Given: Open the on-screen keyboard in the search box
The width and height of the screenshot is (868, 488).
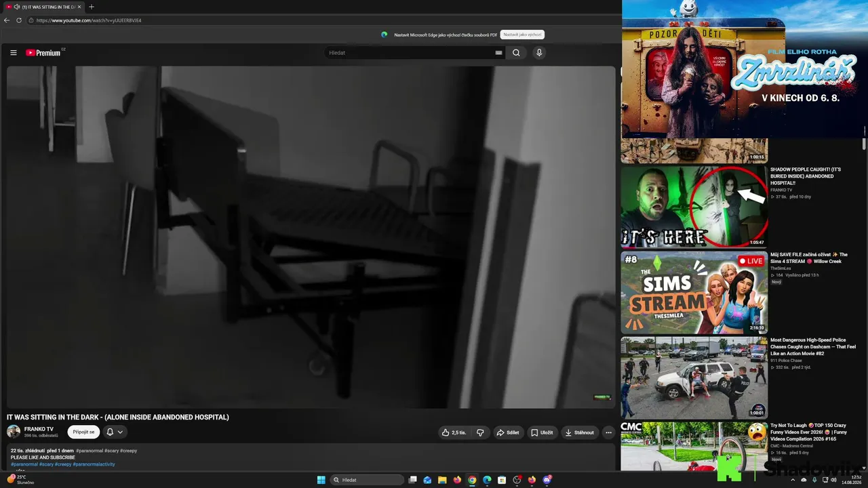Looking at the screenshot, I should click(x=498, y=53).
